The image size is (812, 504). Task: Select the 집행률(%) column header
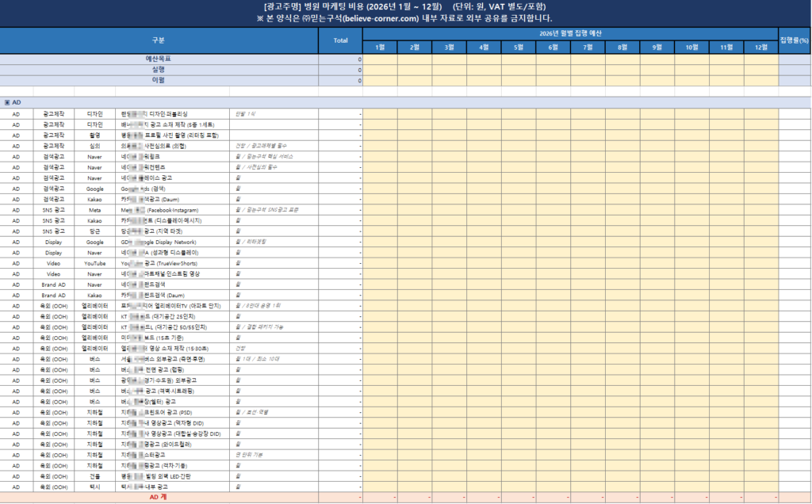point(795,40)
